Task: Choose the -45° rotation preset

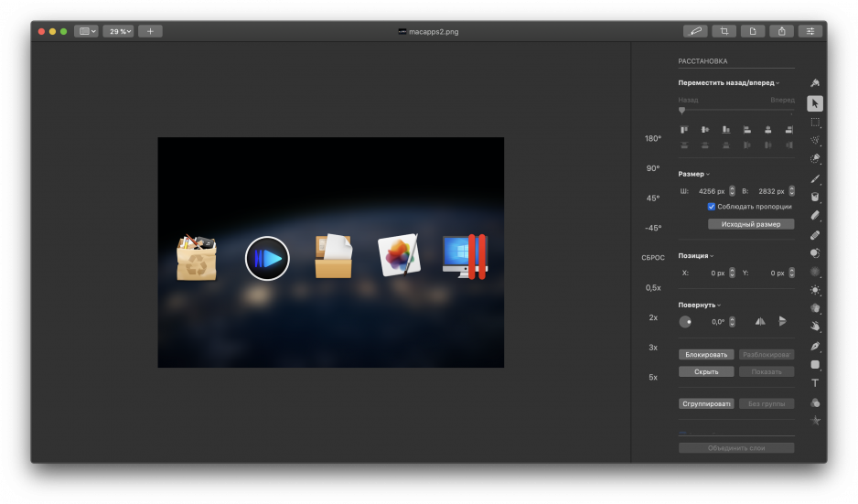Action: pos(653,228)
